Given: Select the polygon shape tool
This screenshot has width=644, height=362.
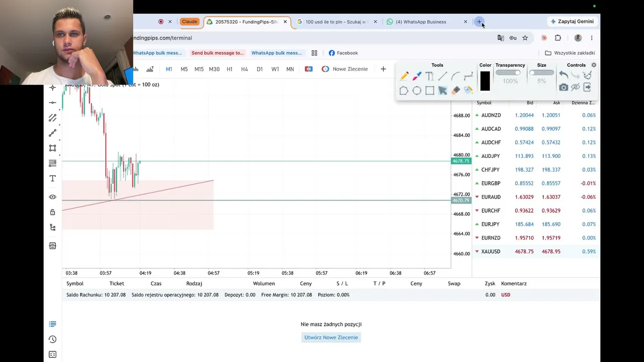Looking at the screenshot, I should tap(404, 90).
